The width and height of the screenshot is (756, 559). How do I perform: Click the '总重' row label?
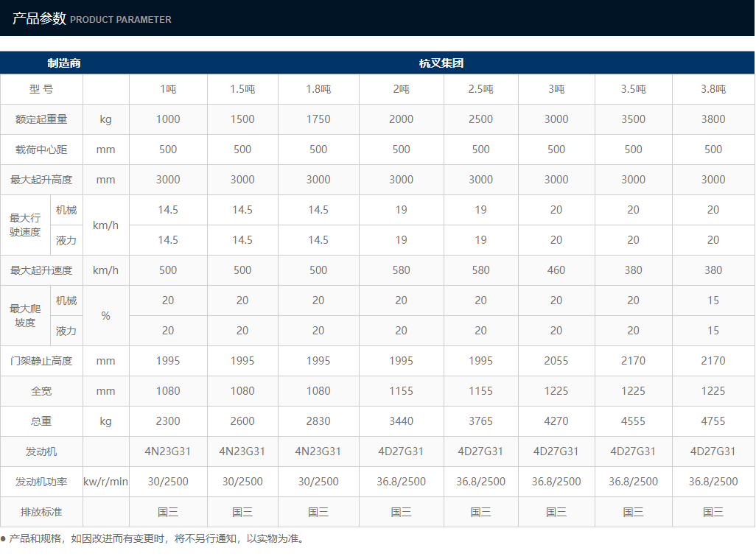coord(41,421)
